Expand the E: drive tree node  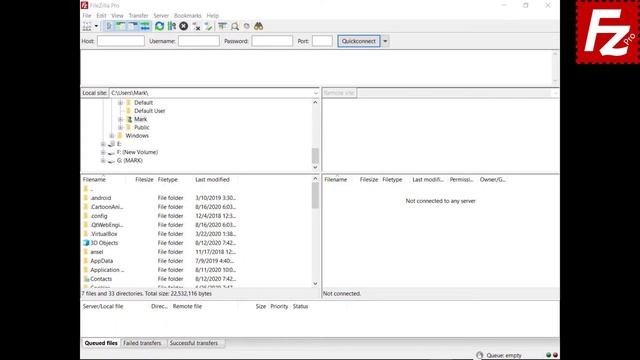(103, 144)
